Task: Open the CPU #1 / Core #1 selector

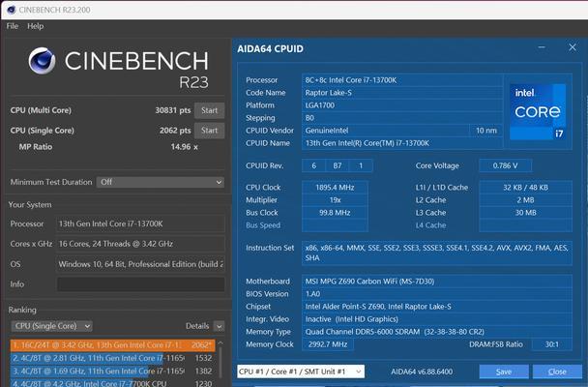Action: click(x=301, y=372)
